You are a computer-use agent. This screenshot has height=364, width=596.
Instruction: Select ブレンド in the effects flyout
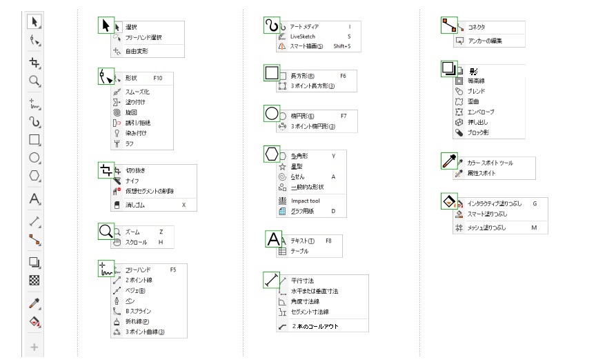476,90
